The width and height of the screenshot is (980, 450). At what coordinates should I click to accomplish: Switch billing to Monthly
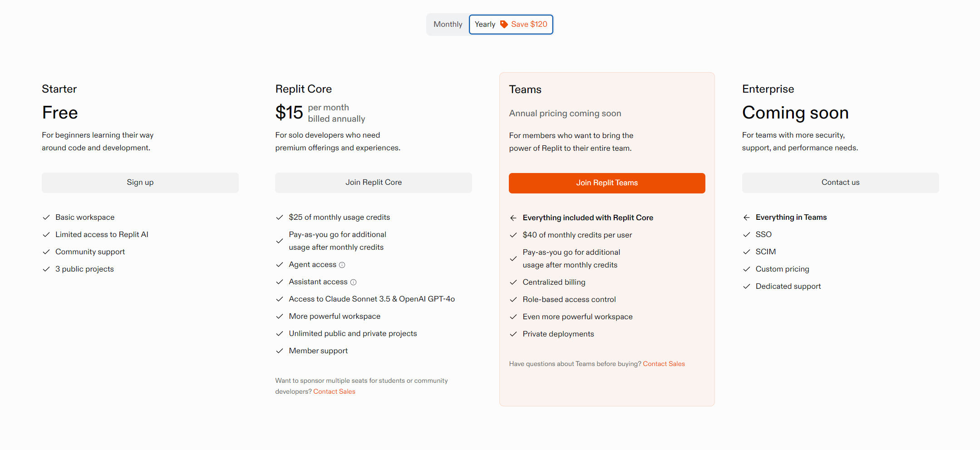(x=448, y=25)
